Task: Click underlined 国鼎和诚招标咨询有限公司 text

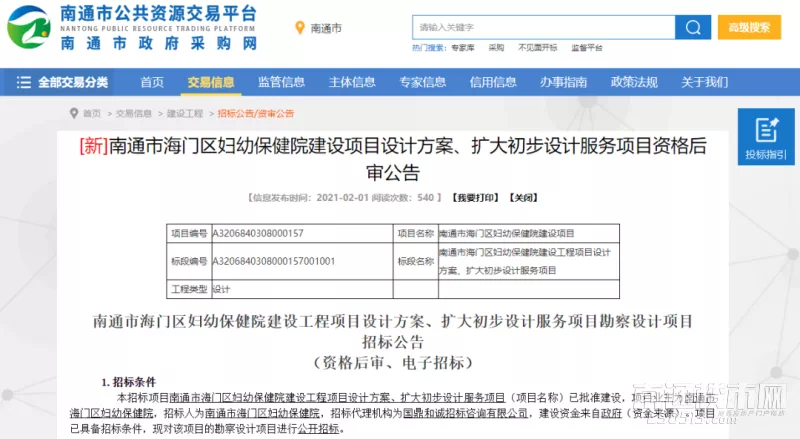Action: (x=465, y=413)
